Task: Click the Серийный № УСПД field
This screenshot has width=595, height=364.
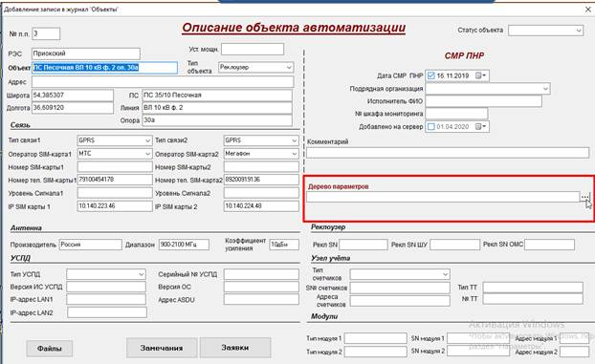Action: (261, 274)
